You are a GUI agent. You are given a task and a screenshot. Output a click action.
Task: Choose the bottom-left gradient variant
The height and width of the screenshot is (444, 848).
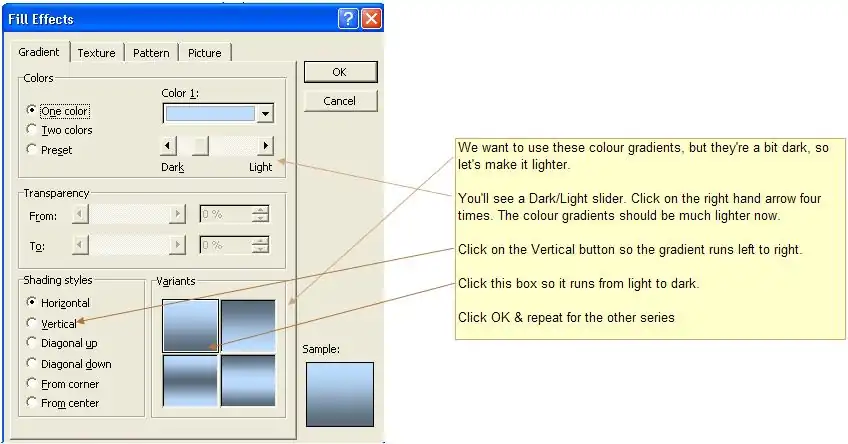(190, 380)
